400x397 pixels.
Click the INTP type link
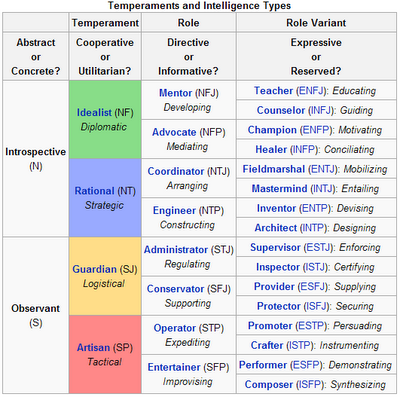click(x=313, y=228)
